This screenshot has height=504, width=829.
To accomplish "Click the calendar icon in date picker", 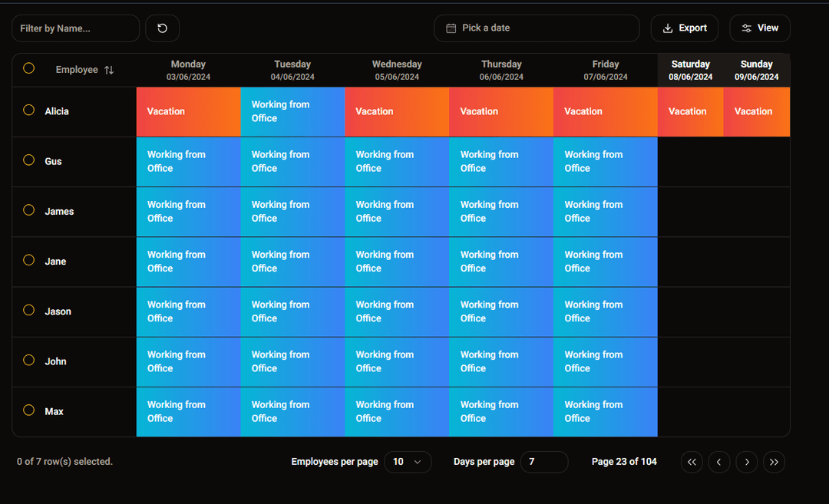I will 451,28.
